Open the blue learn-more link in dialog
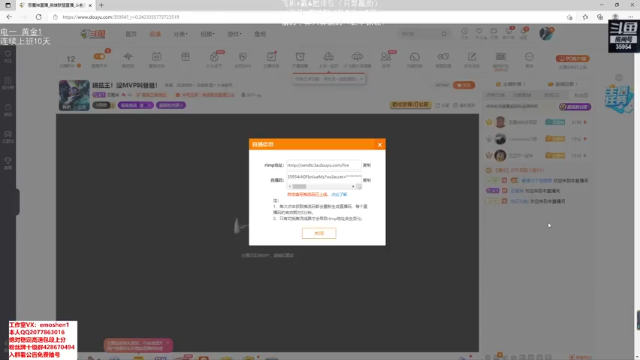 339,194
